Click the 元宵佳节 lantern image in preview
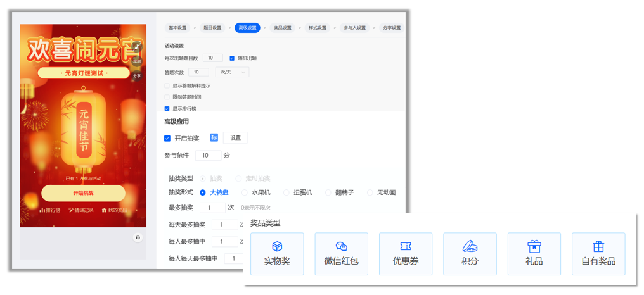Viewport: 644px width, 295px height. 84,130
